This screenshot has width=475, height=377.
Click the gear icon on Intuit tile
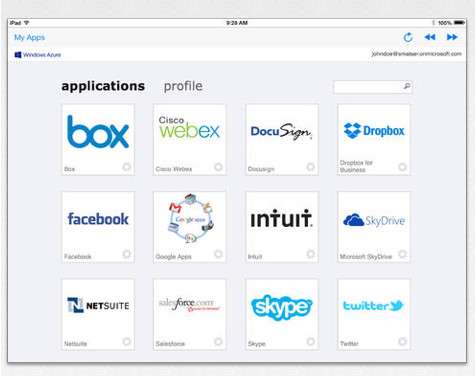tap(311, 254)
